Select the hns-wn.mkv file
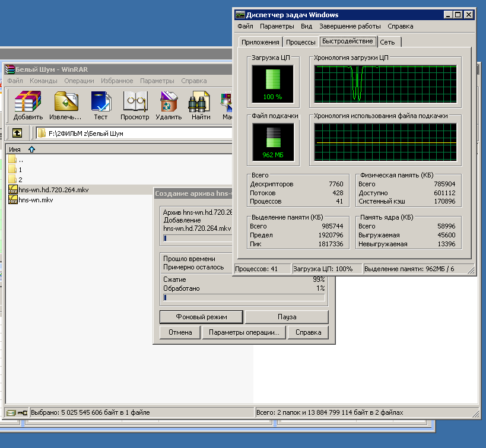This screenshot has width=486, height=448. (x=36, y=201)
